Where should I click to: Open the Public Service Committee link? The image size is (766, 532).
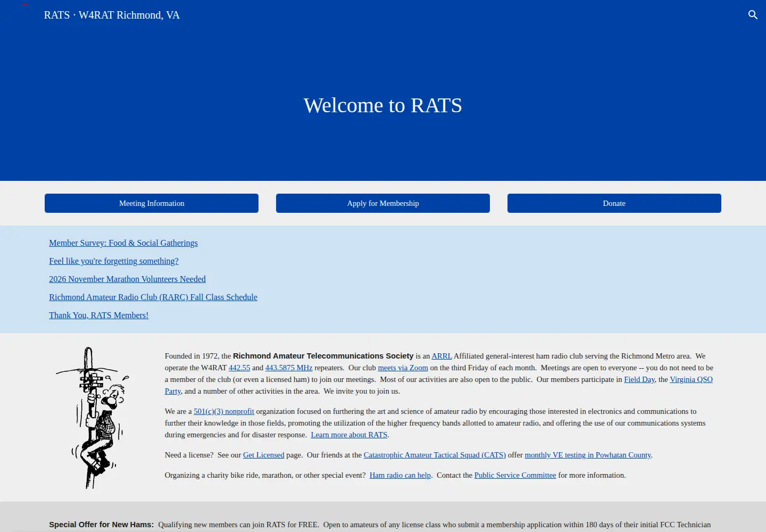coord(515,475)
